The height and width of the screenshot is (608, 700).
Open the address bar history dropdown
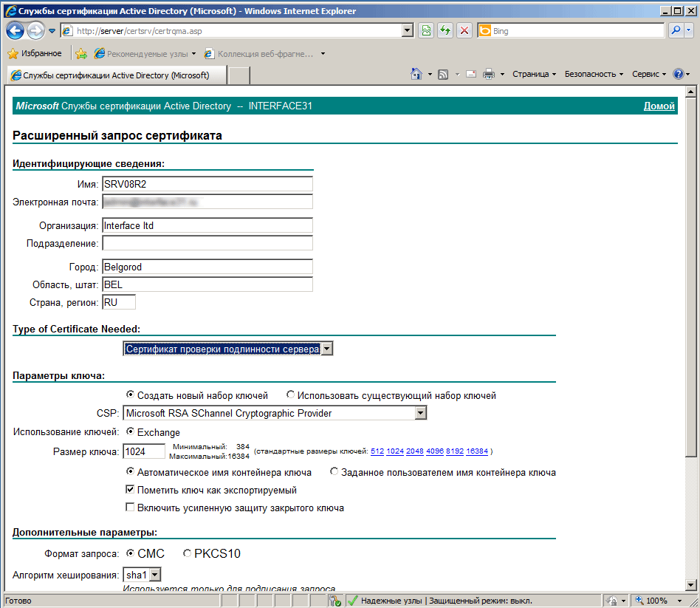407,30
